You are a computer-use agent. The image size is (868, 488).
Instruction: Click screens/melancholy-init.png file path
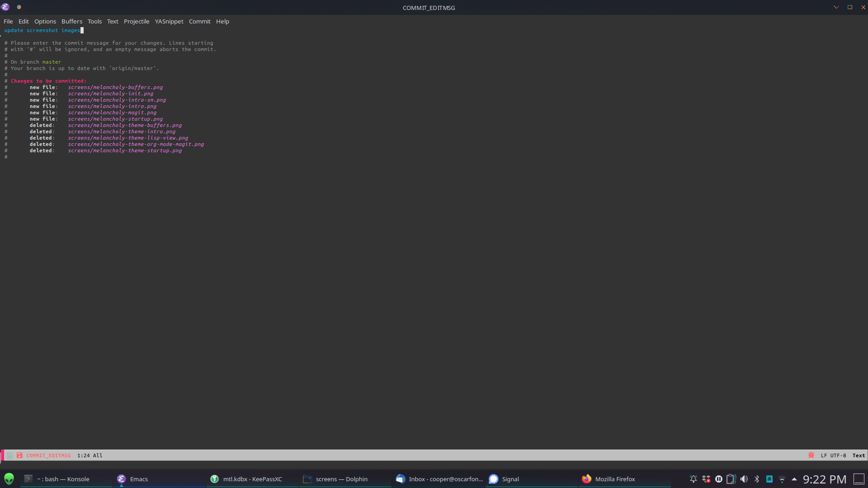pyautogui.click(x=111, y=94)
